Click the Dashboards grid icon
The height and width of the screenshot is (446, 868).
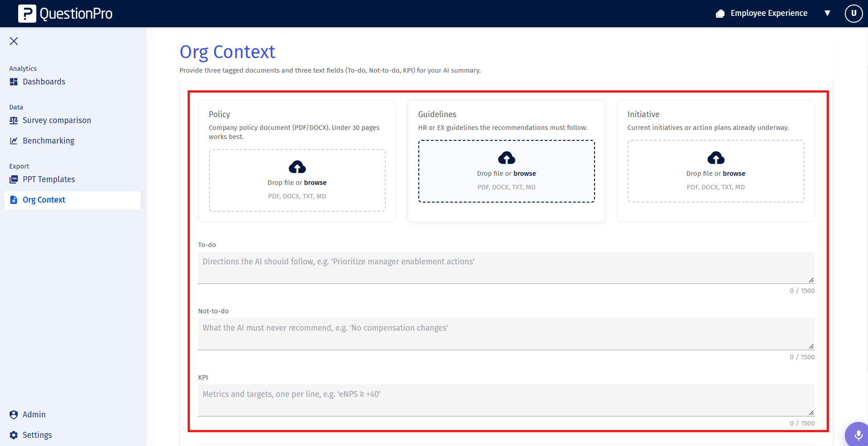point(14,82)
